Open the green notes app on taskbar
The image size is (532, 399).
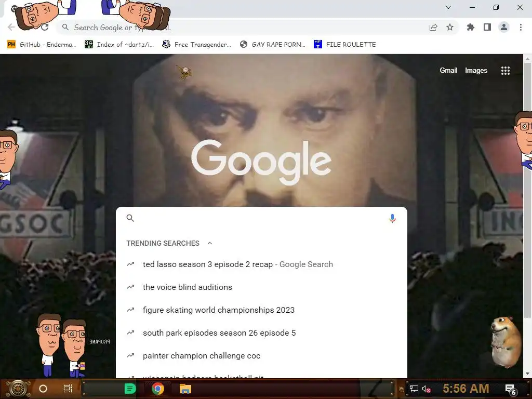pos(130,389)
